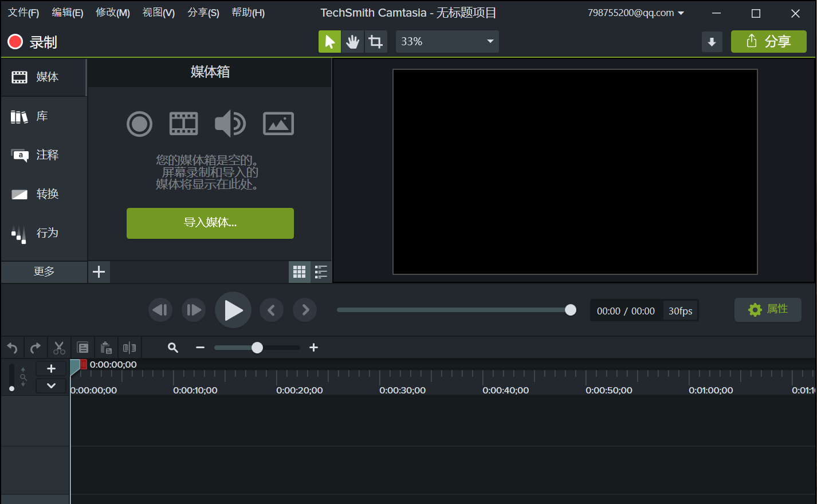817x504 pixels.
Task: Click the Undo arrow icon
Action: 13,348
